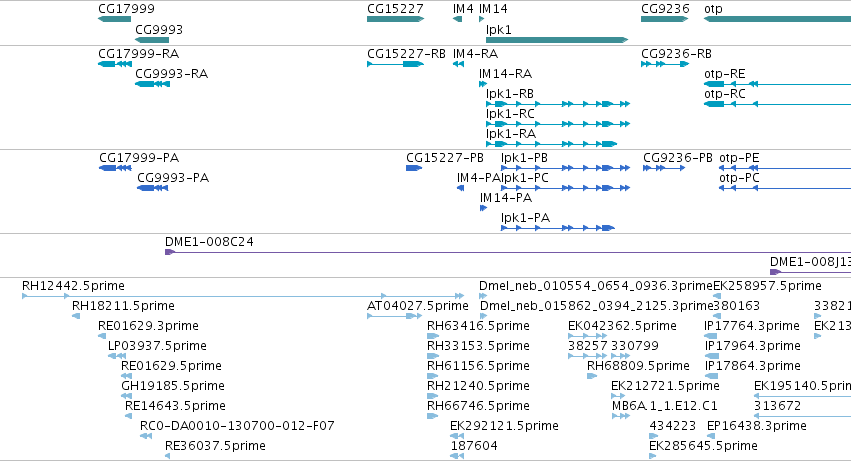
Task: Select RC0-DA0010-130700-012-F07 feature
Action: (x=146, y=436)
